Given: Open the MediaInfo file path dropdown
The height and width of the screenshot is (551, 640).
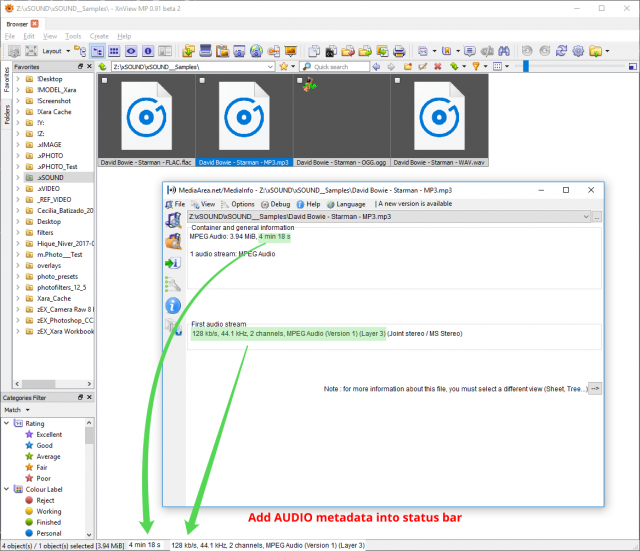Looking at the screenshot, I should point(586,216).
